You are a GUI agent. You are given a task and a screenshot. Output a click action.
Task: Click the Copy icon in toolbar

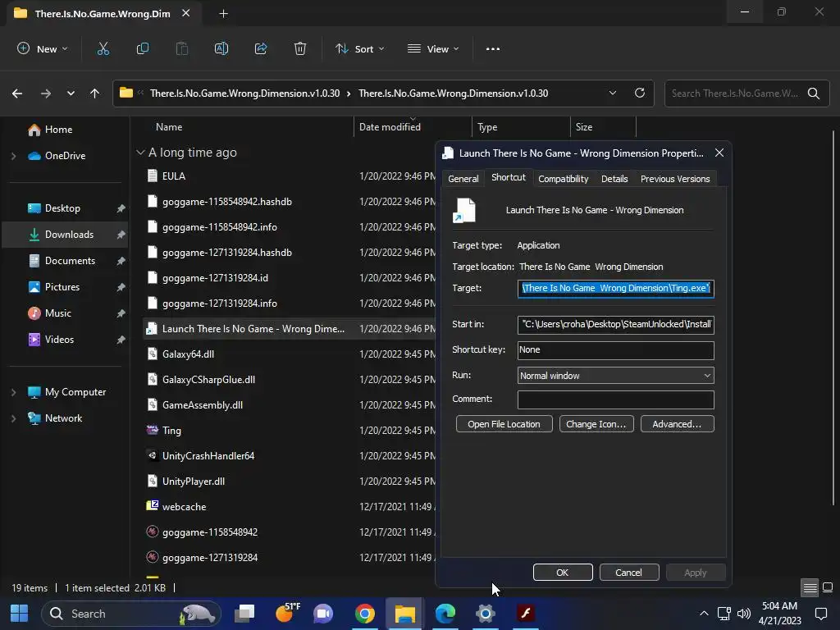(x=143, y=48)
